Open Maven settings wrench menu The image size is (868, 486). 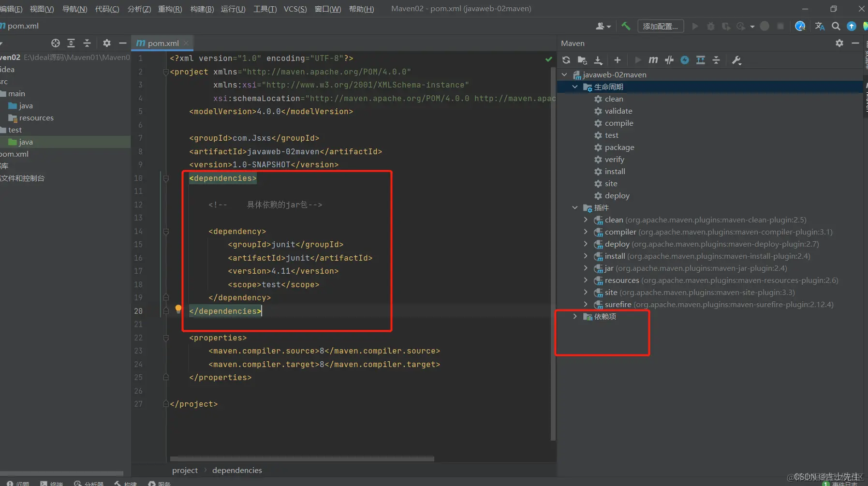point(736,60)
